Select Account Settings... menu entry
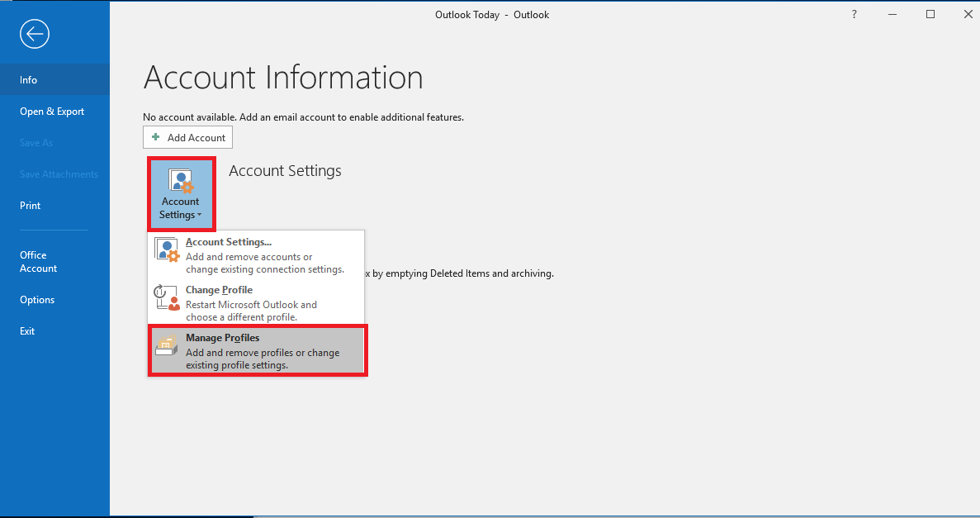Viewport: 980px width, 518px height. point(256,255)
